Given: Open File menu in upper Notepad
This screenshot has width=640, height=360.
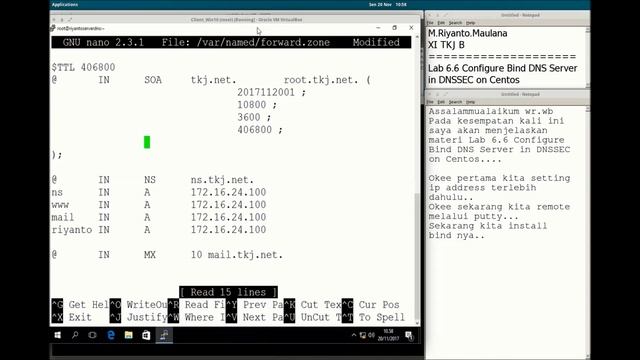Looking at the screenshot, I should click(430, 23).
